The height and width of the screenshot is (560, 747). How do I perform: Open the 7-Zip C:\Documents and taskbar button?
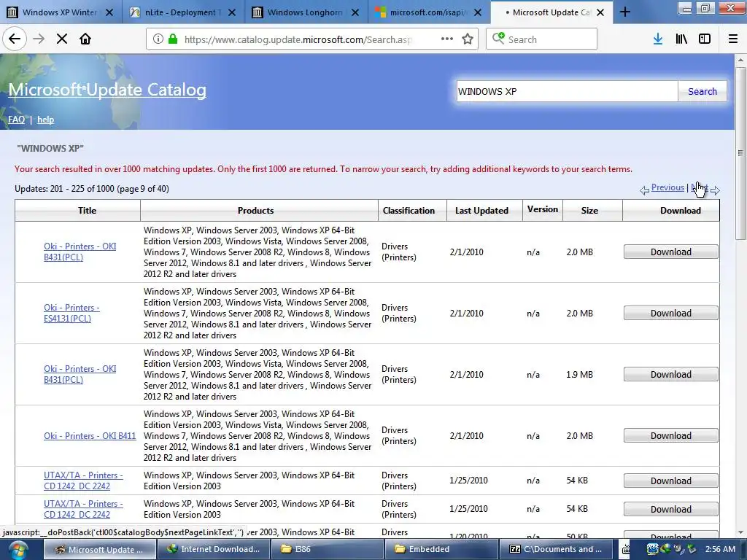click(x=555, y=550)
